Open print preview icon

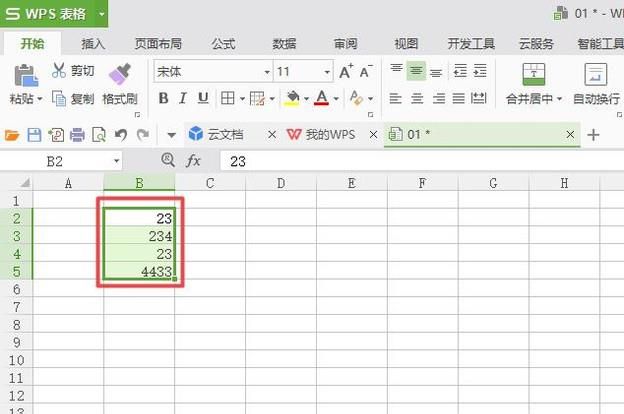pos(99,135)
